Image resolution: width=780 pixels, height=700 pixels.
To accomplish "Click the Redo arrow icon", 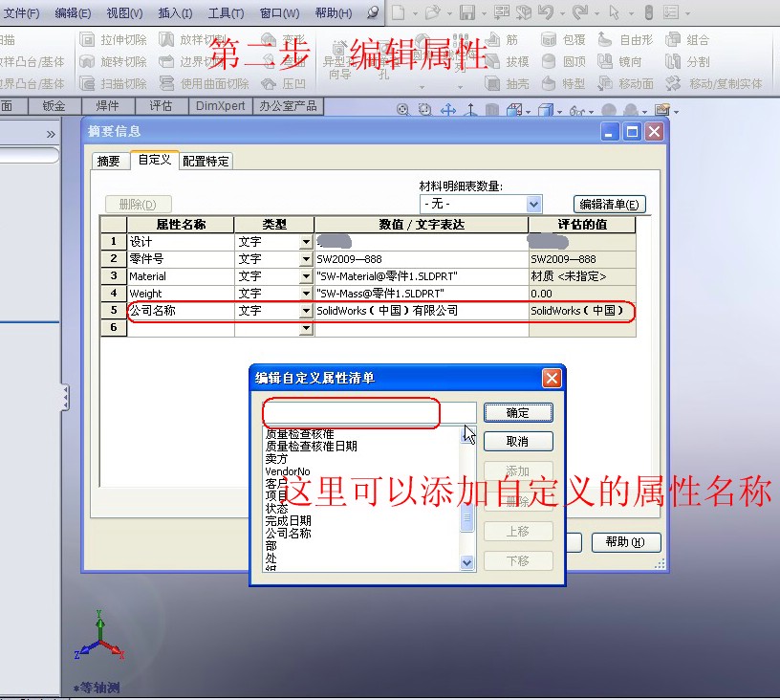I will tap(580, 12).
